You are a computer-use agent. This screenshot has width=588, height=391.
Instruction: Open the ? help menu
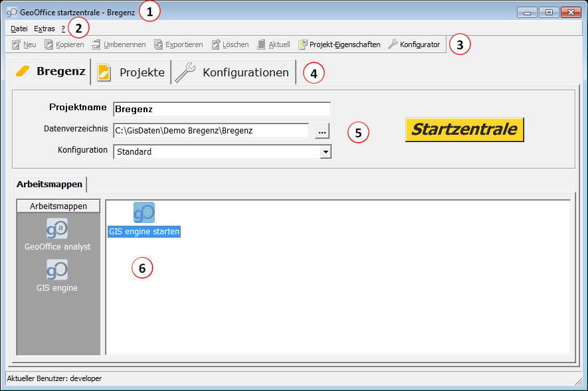click(x=63, y=29)
